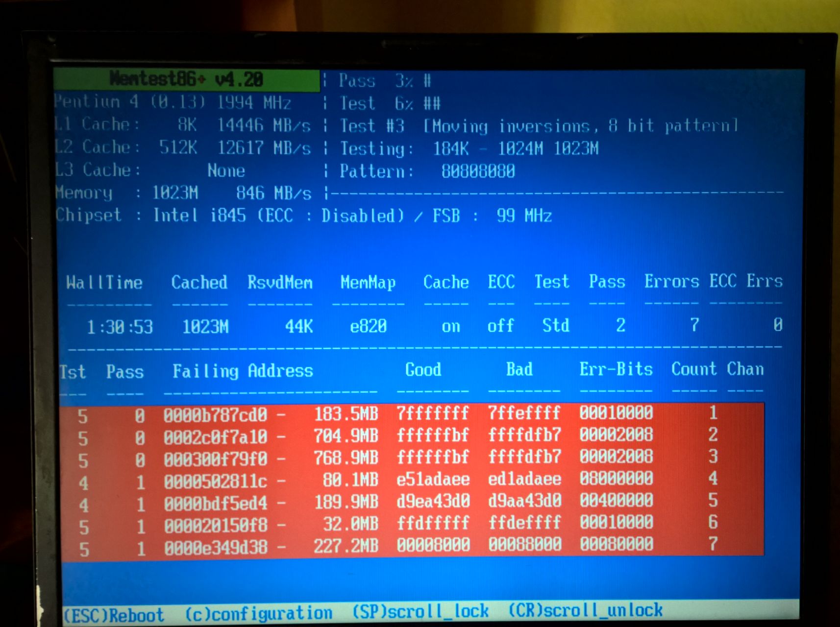
Task: Click the 183.5MB error location
Action: 346,414
